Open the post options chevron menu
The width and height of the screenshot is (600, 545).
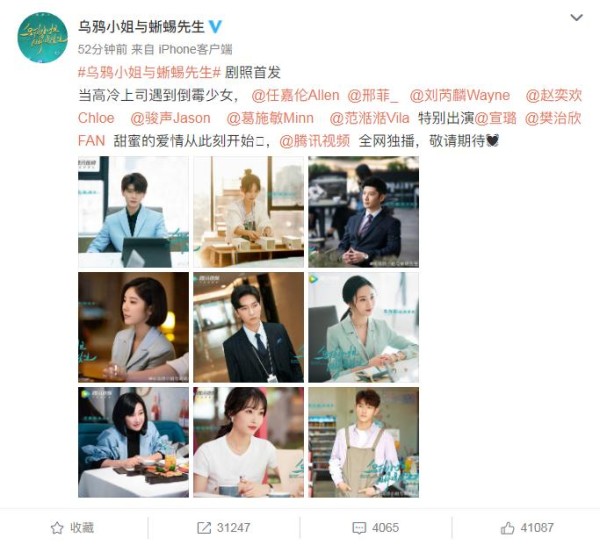point(576,18)
